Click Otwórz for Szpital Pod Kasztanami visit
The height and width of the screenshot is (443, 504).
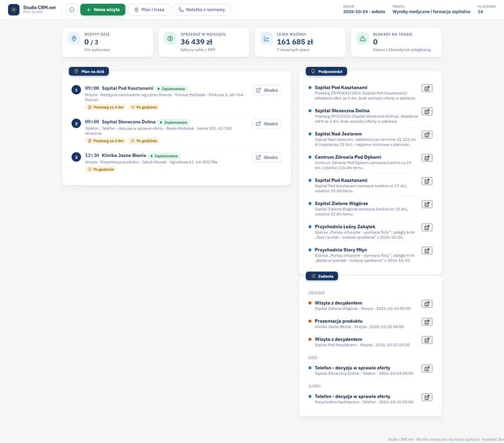266,90
